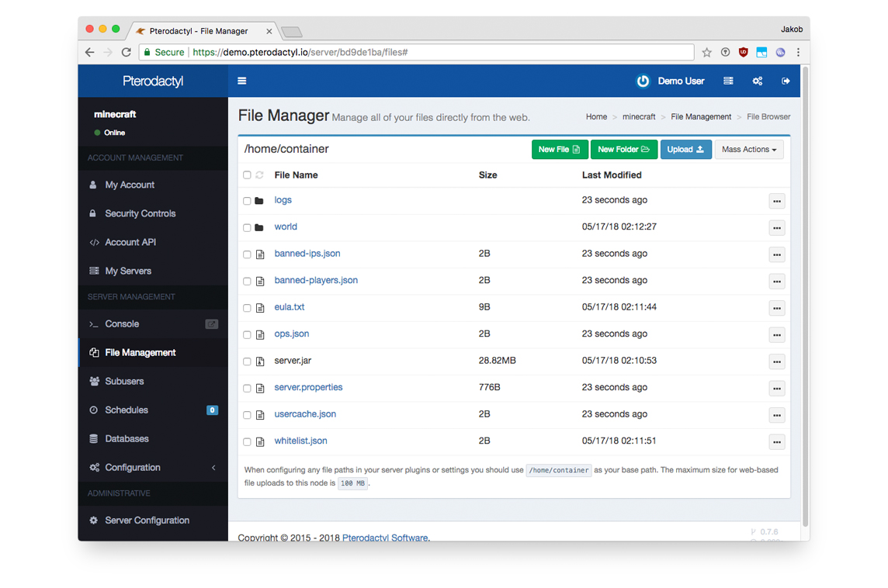
Task: Open actions menu for banned-ips.json
Action: [x=776, y=254]
